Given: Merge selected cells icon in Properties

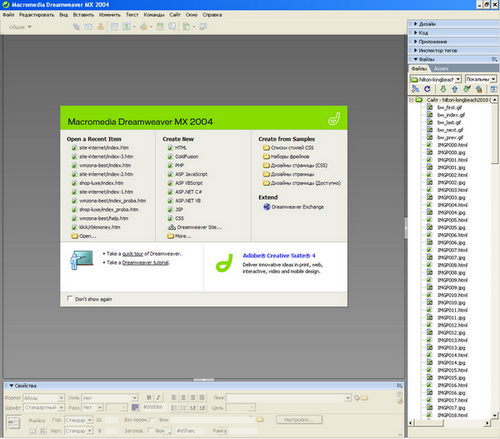Looking at the screenshot, I should tap(32, 431).
